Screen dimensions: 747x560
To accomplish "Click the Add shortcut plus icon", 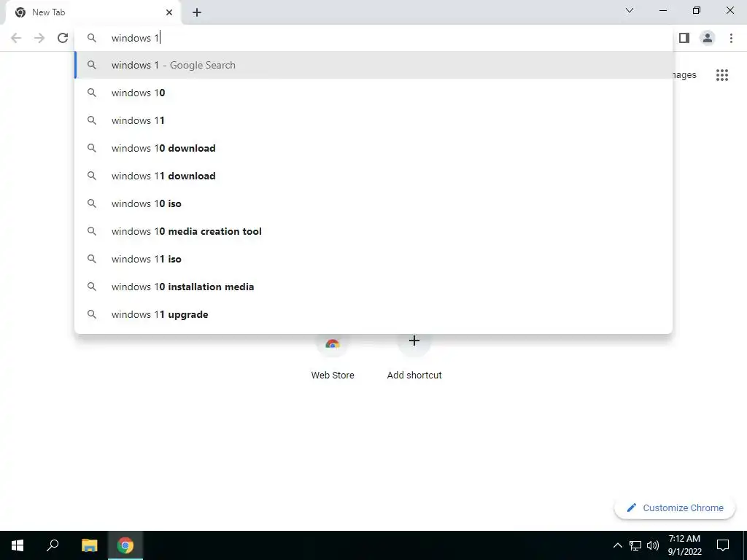I will click(x=414, y=341).
